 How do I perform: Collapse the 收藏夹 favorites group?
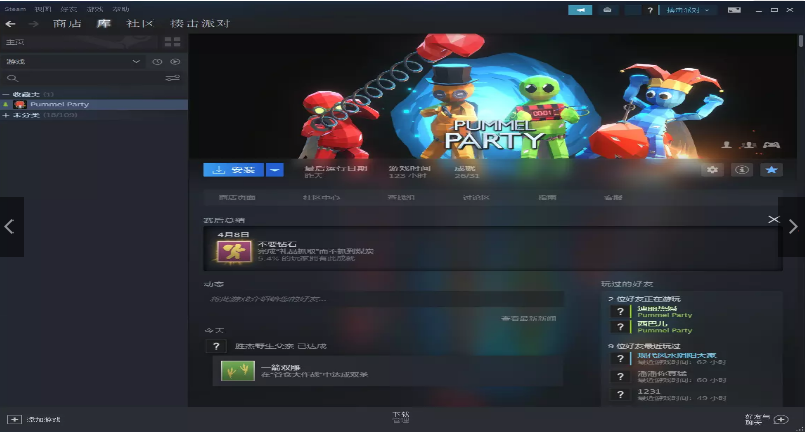(x=6, y=95)
